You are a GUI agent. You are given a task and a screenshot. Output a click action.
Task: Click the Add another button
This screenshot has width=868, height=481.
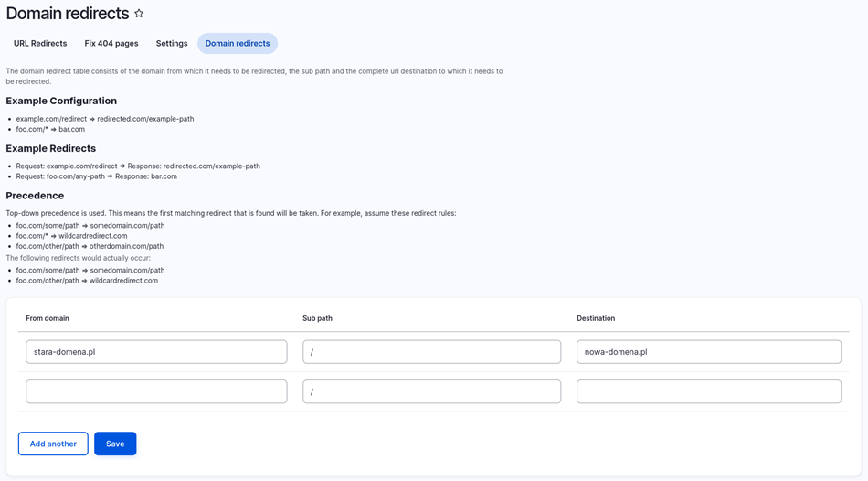pyautogui.click(x=53, y=444)
